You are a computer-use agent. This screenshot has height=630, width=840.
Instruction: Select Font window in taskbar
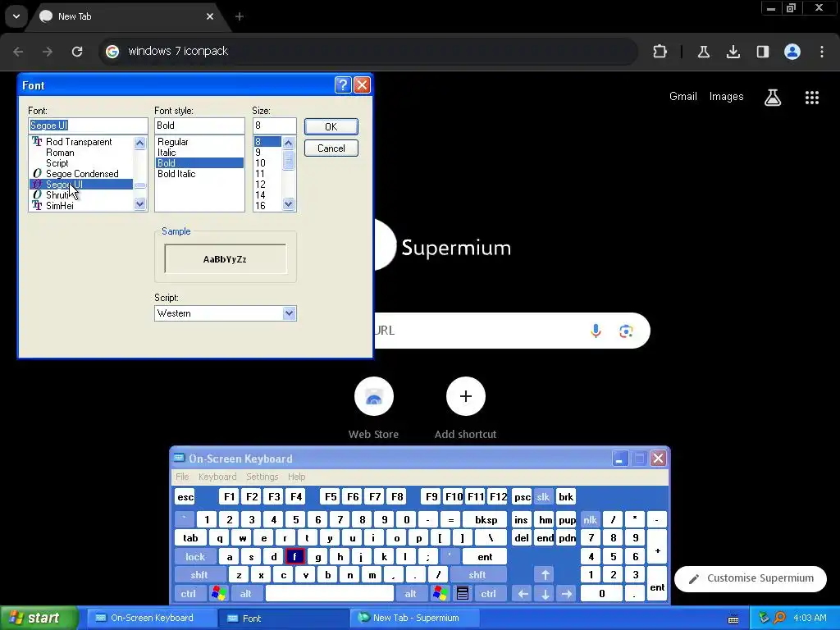point(283,618)
